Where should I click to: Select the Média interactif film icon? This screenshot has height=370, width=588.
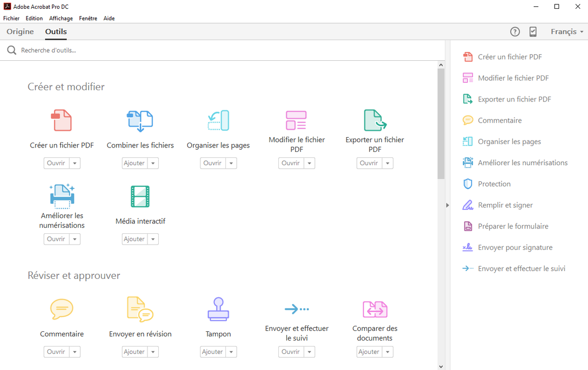[x=140, y=196]
